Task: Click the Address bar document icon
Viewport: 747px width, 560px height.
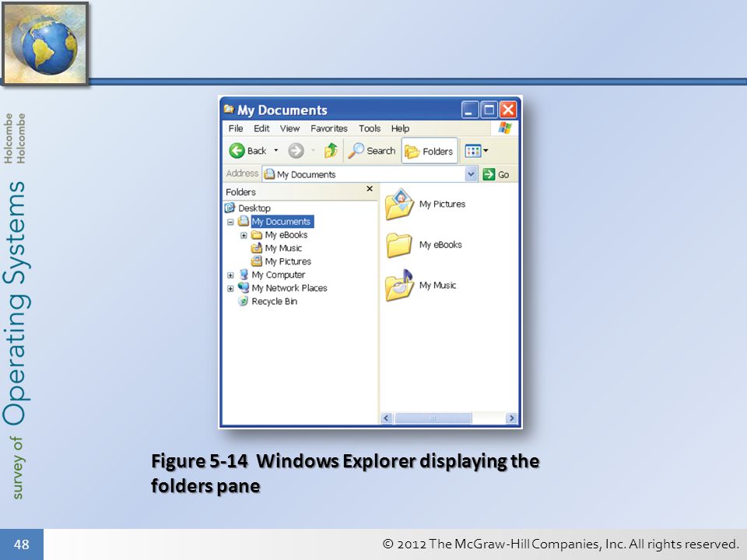Action: 269,174
